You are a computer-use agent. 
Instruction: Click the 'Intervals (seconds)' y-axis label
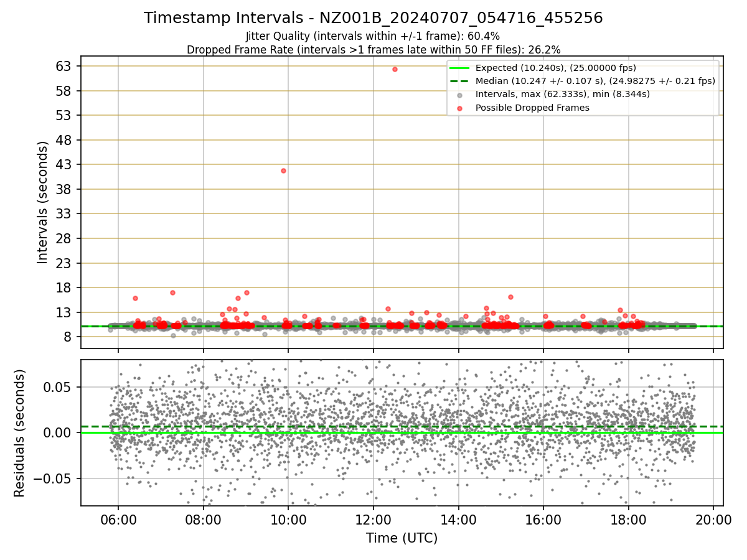pyautogui.click(x=42, y=202)
